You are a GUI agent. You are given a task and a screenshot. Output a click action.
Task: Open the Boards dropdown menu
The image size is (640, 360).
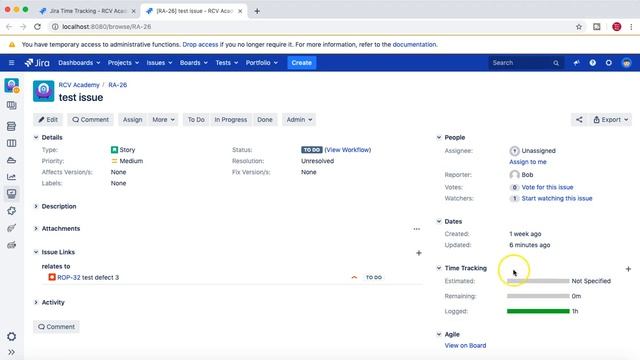pos(193,62)
